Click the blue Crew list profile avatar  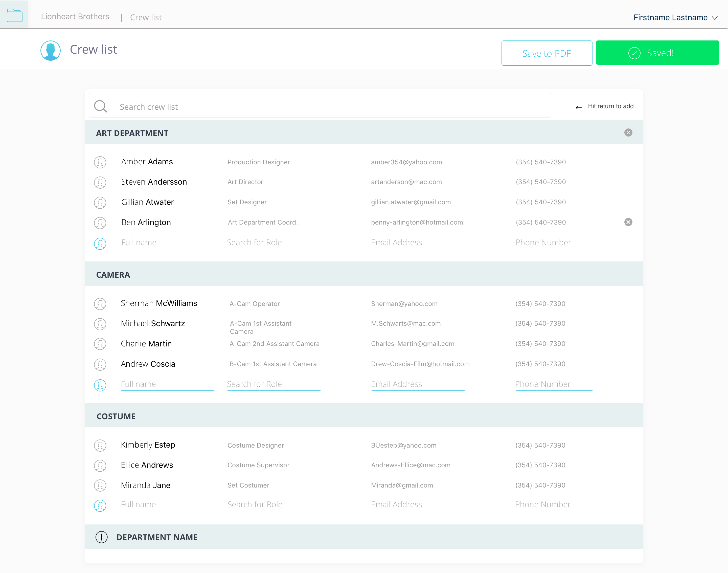coord(50,51)
